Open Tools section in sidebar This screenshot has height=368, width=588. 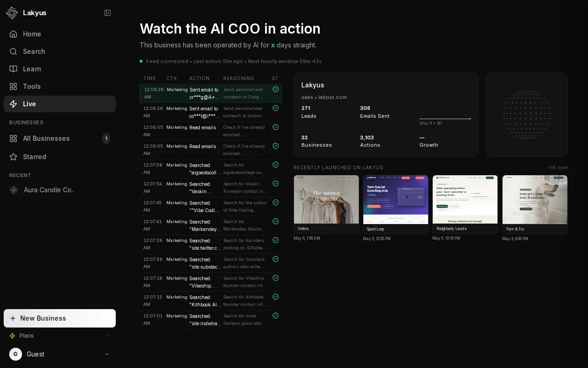click(60, 86)
